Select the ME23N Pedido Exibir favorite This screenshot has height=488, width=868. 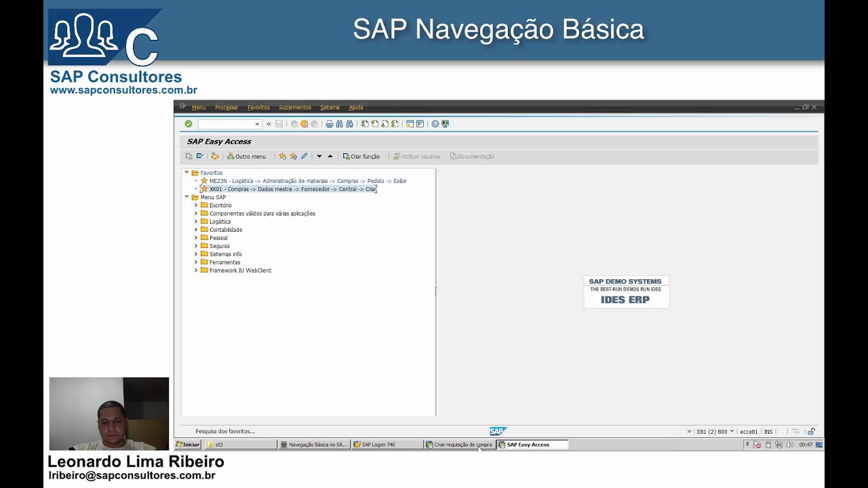pos(308,181)
